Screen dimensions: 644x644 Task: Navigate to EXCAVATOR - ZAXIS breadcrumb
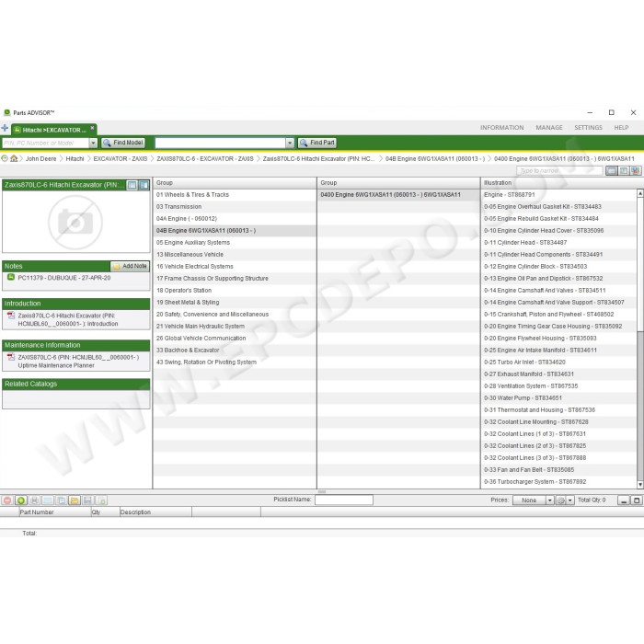(x=120, y=158)
